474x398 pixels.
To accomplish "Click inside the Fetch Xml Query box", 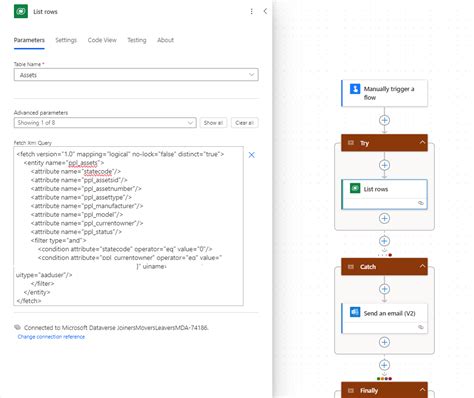I will point(128,226).
